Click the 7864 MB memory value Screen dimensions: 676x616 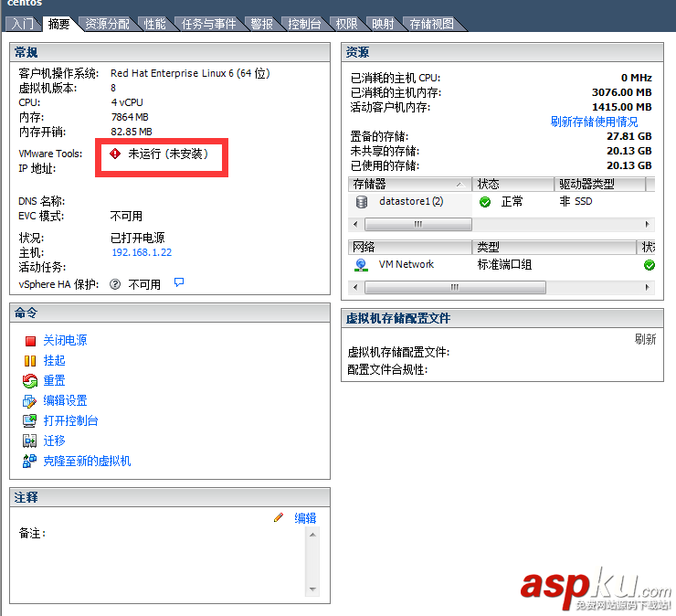[x=130, y=117]
